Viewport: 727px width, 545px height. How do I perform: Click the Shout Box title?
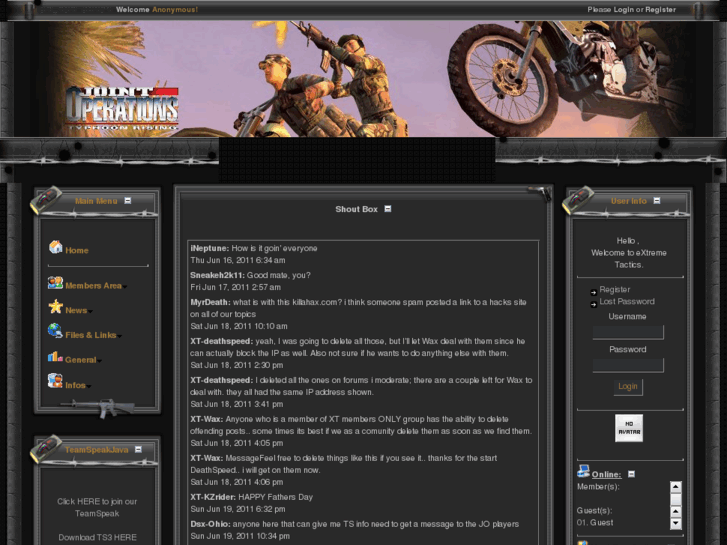coord(356,209)
